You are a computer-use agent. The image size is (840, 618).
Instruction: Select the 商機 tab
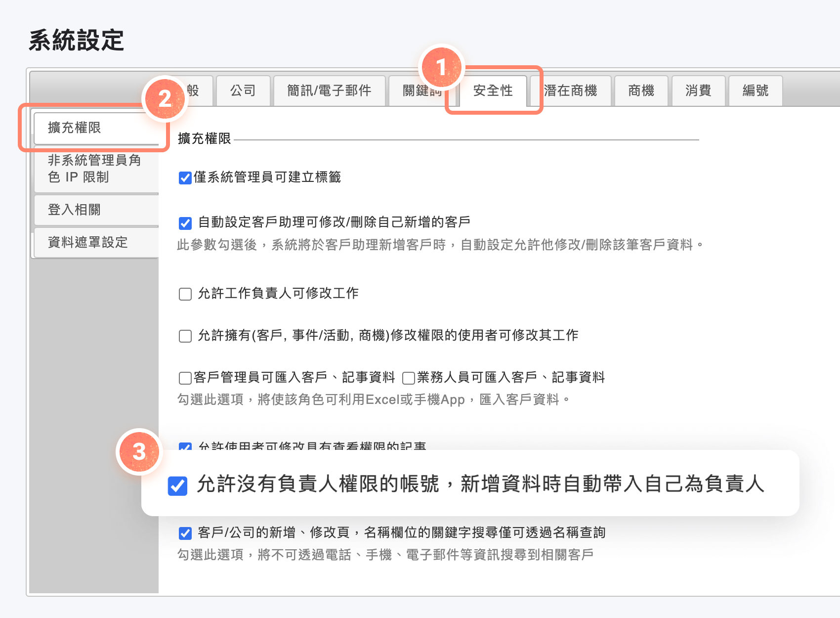point(641,91)
